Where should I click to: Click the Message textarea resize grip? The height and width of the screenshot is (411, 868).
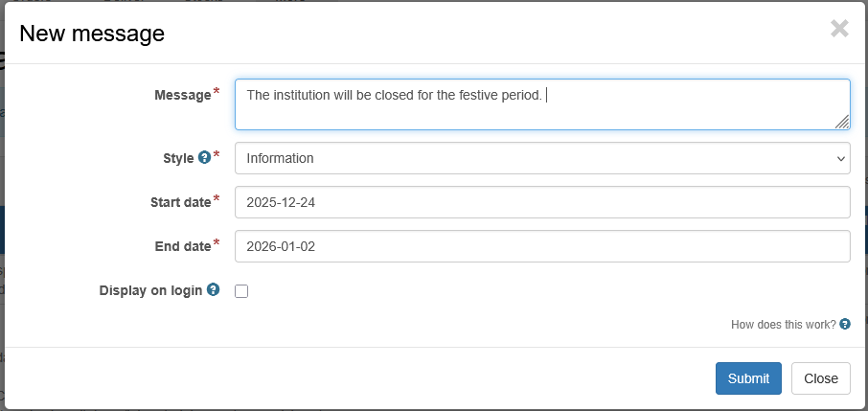click(x=842, y=122)
